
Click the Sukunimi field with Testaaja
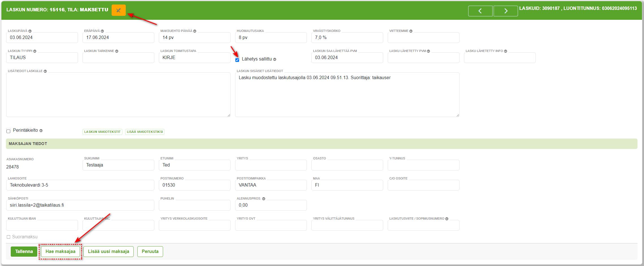point(118,165)
